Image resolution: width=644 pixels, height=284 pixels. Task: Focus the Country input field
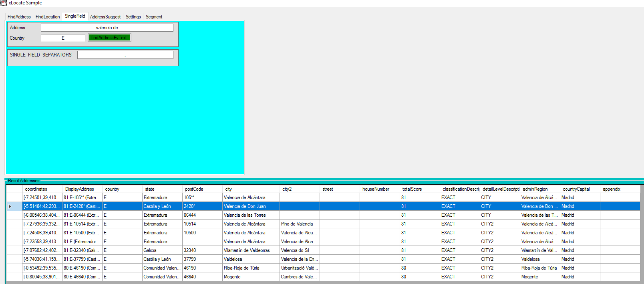pyautogui.click(x=63, y=38)
